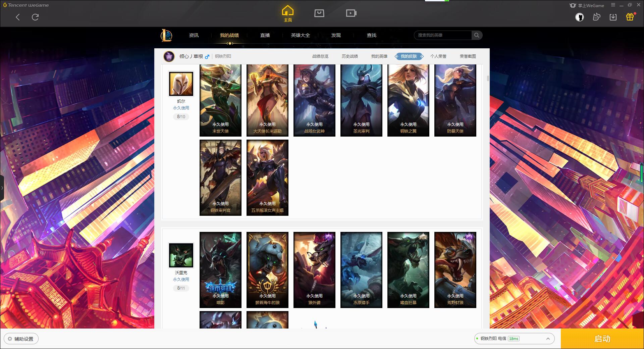Click the 沃里克 champion portrait icon
The height and width of the screenshot is (349, 644).
[x=181, y=255]
